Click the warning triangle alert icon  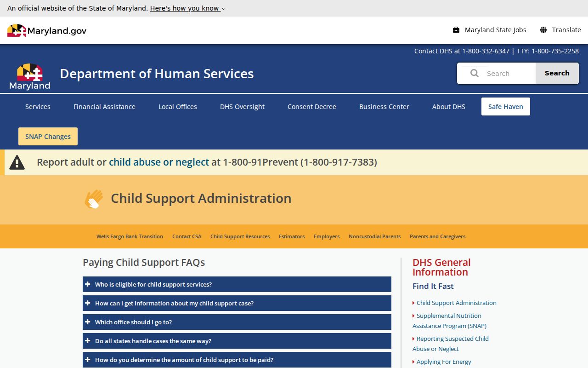click(17, 162)
